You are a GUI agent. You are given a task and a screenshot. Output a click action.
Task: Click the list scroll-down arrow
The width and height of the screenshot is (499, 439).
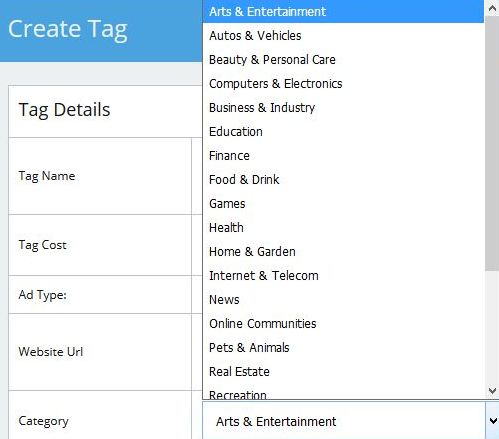click(x=492, y=390)
